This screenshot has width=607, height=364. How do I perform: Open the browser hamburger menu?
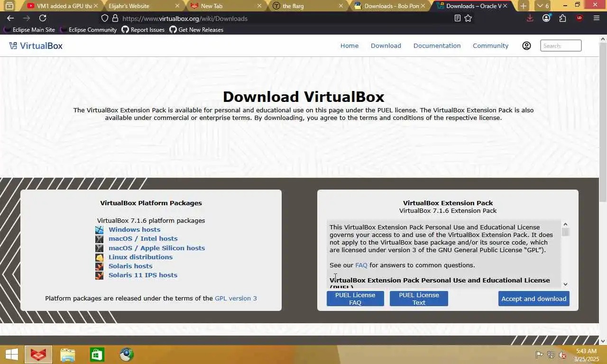[597, 18]
